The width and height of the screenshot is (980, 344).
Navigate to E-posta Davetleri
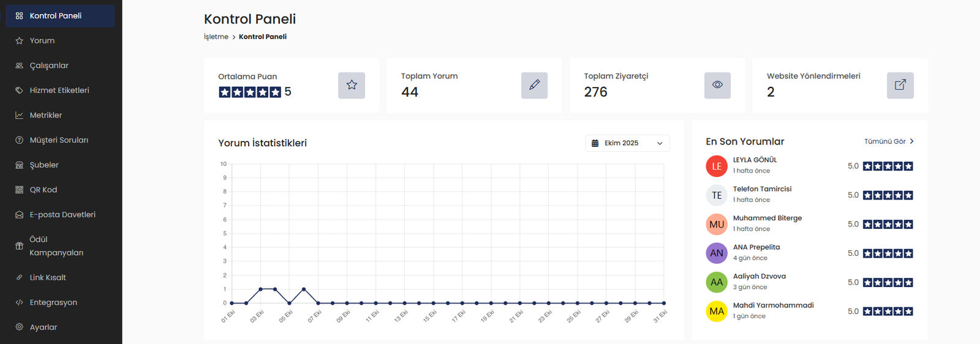pyautogui.click(x=62, y=215)
